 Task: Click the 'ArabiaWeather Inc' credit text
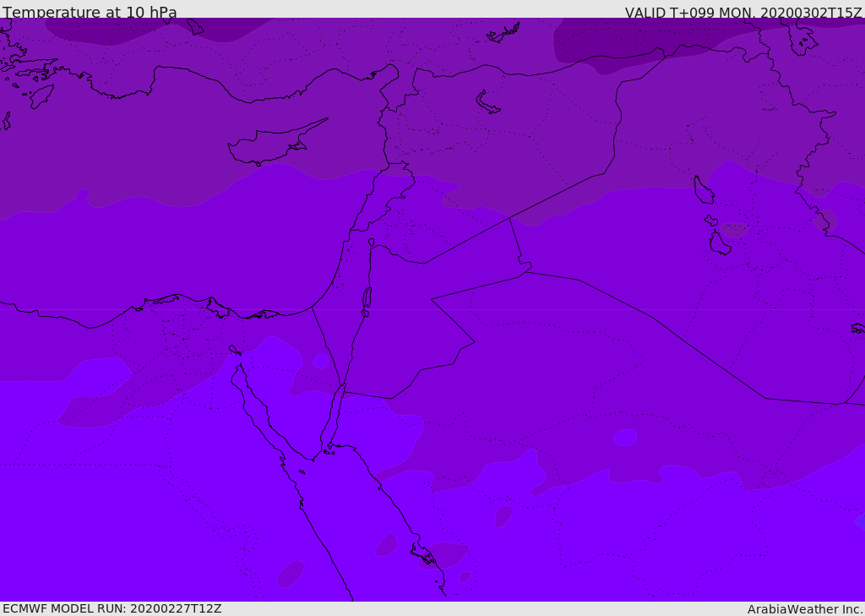coord(805,609)
